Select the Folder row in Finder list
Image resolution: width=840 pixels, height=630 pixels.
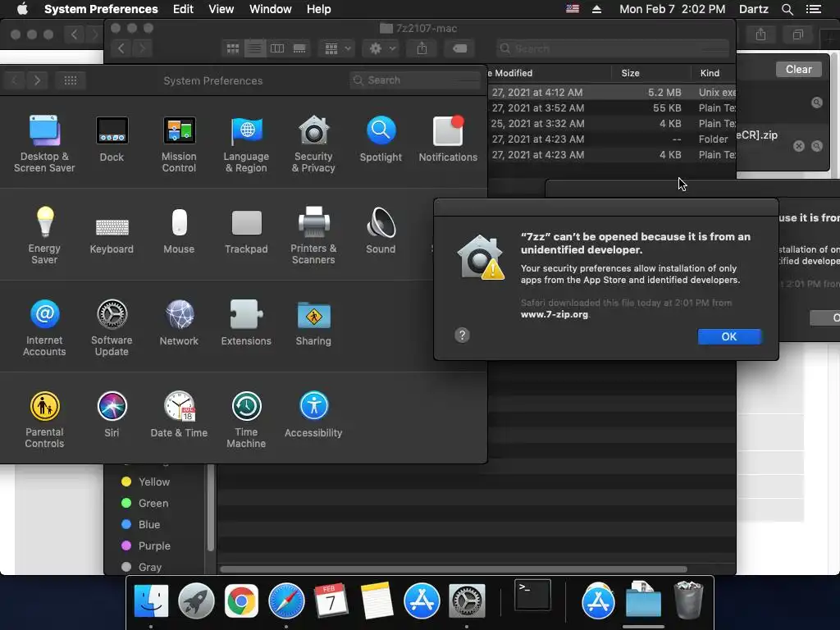tap(612, 139)
